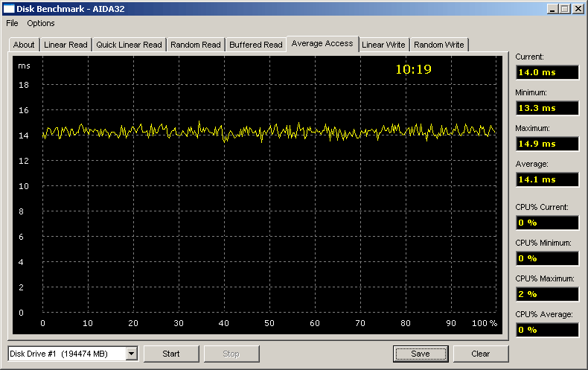588x370 pixels.
Task: Open the File menu
Action: click(x=12, y=23)
